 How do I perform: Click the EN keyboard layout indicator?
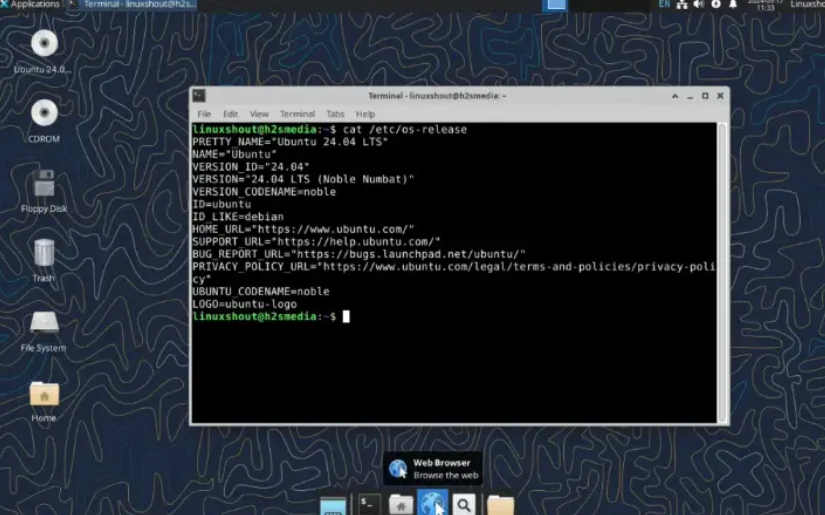click(665, 4)
